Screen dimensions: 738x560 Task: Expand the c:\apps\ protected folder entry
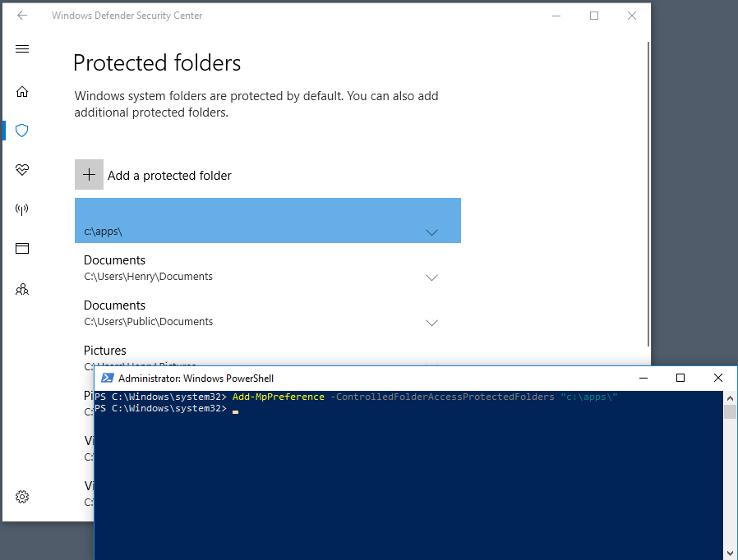click(431, 232)
